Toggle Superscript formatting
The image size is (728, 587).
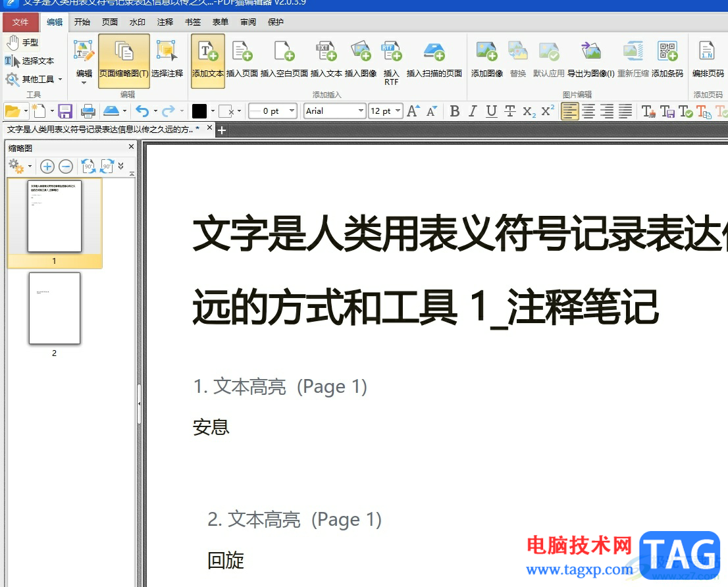pyautogui.click(x=548, y=111)
